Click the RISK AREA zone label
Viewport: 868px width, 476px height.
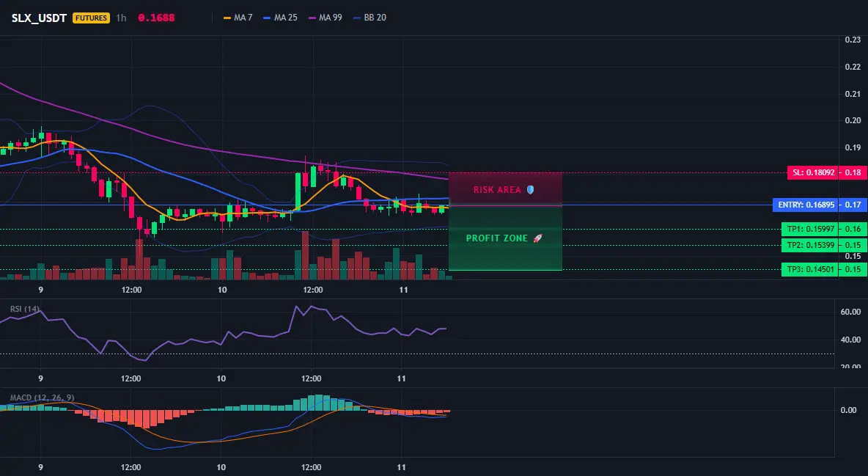[497, 190]
